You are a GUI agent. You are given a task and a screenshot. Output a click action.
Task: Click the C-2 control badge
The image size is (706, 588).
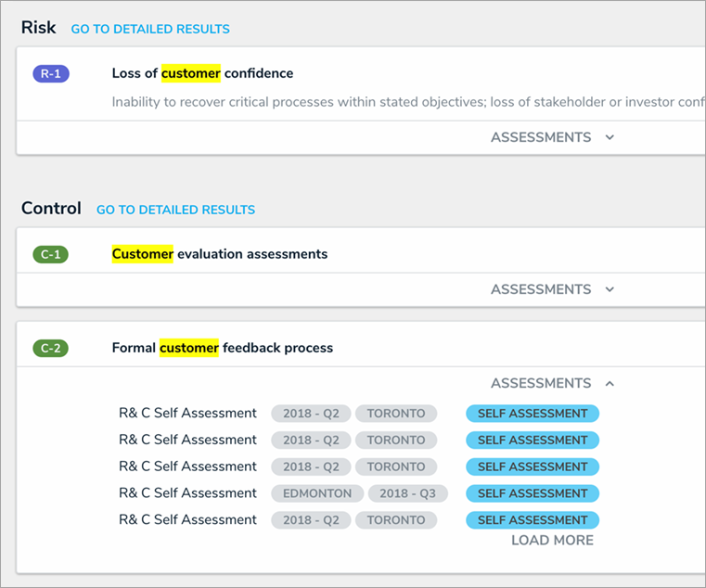(x=50, y=348)
